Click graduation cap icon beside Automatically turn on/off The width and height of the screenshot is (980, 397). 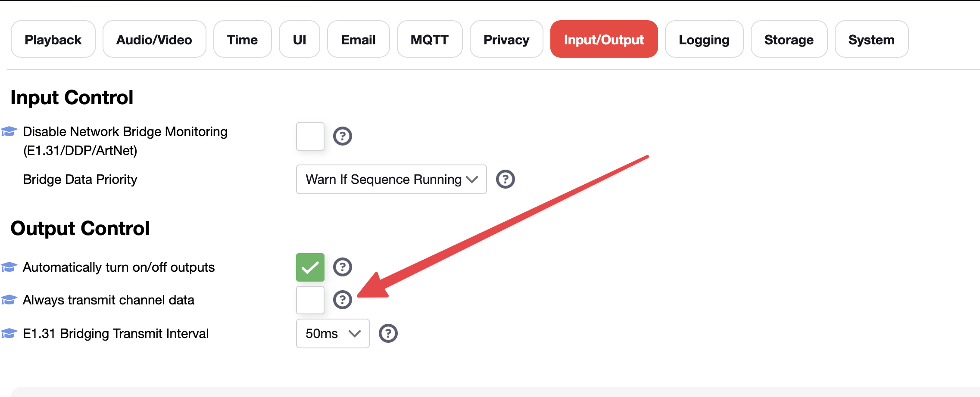coord(9,267)
